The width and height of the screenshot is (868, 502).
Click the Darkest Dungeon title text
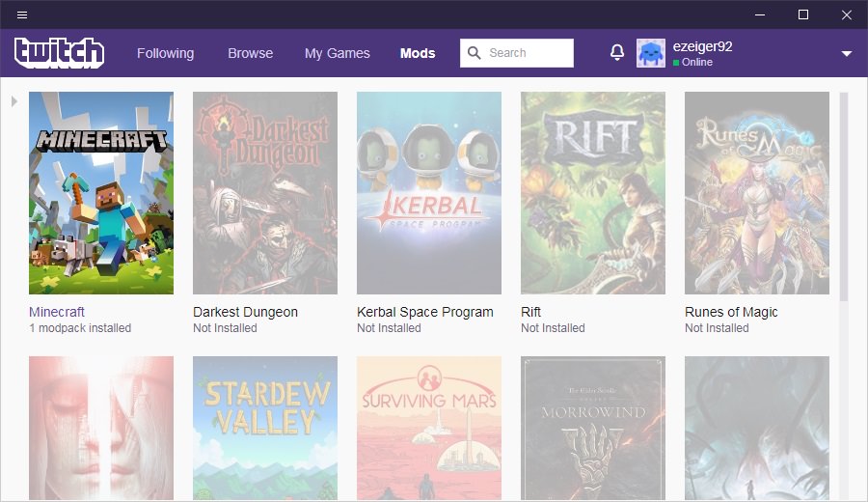click(x=245, y=312)
